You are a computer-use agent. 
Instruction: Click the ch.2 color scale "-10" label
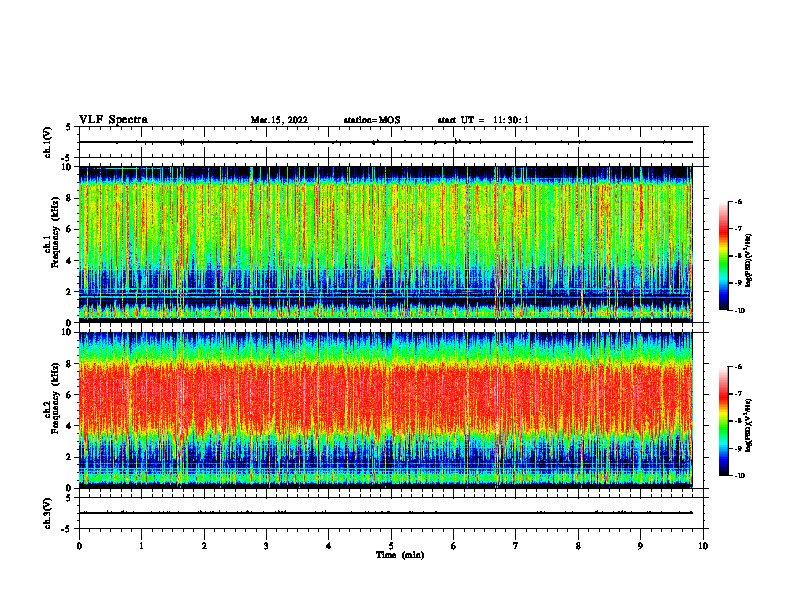740,476
